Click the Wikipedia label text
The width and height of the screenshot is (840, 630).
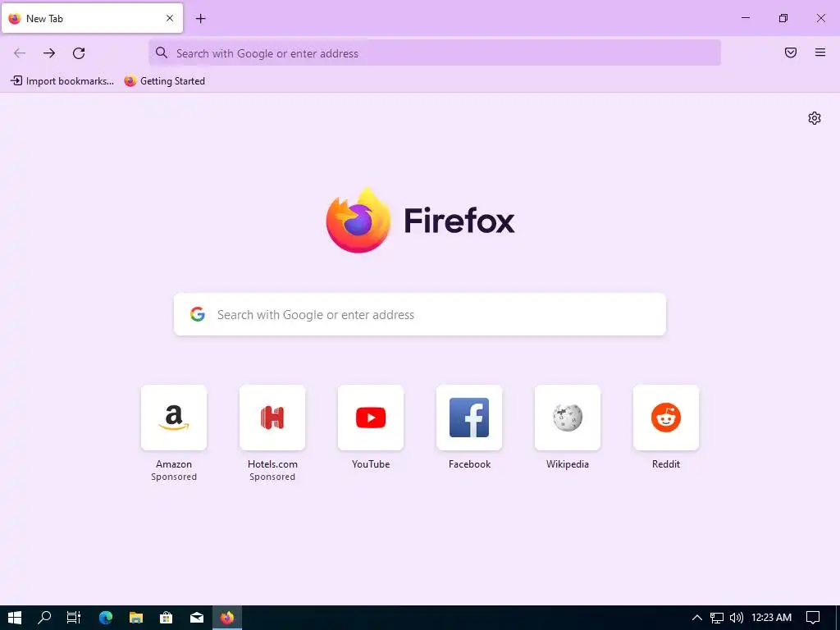(x=568, y=464)
